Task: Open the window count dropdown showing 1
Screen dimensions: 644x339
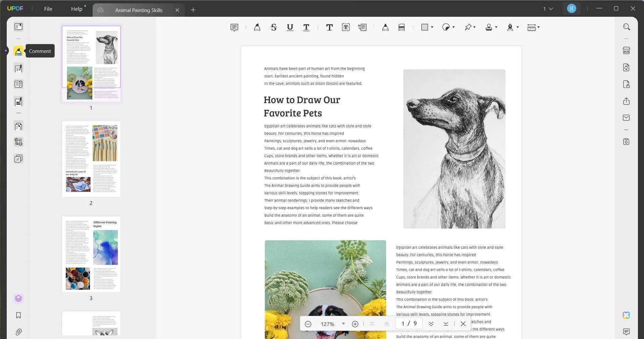Action: pos(548,9)
